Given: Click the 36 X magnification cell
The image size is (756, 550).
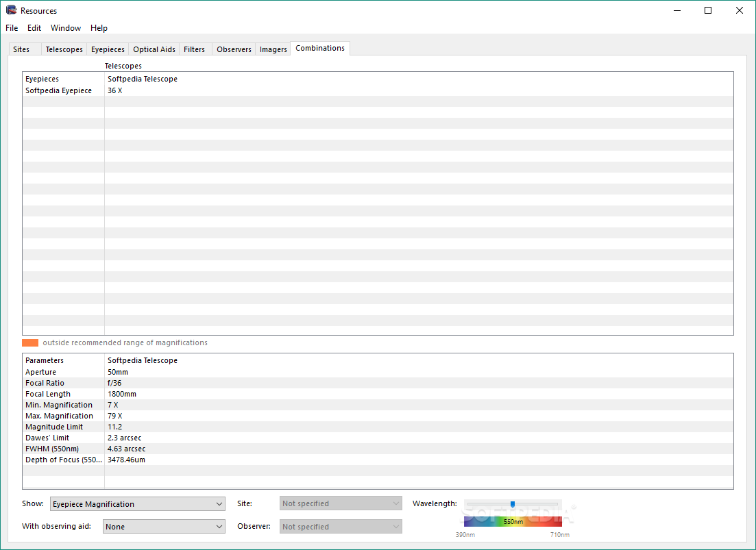Looking at the screenshot, I should [114, 90].
